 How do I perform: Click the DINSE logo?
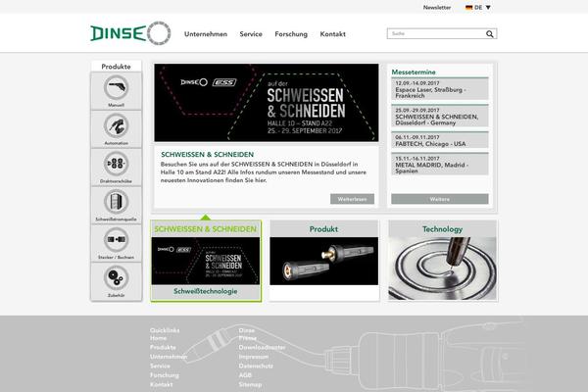pyautogui.click(x=130, y=33)
